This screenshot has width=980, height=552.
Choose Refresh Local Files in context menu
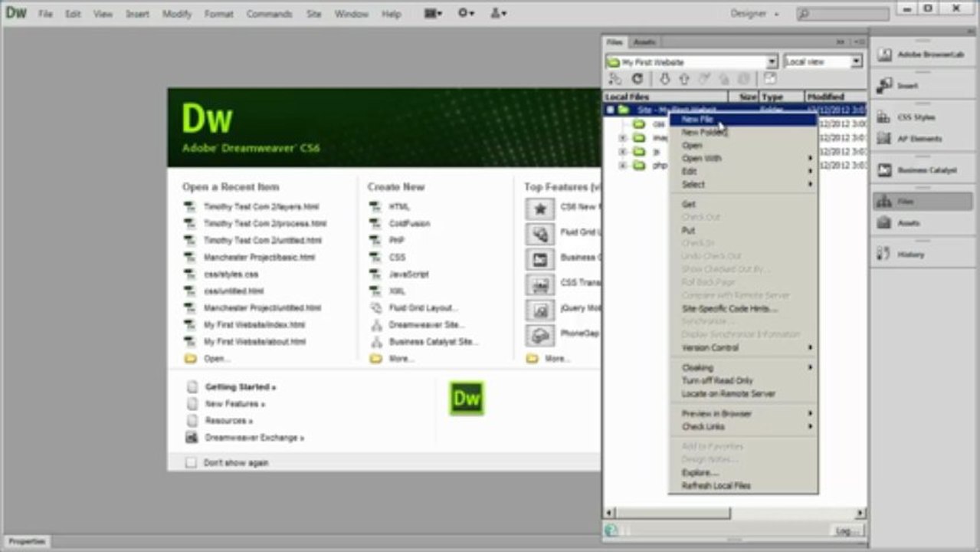[742, 486]
